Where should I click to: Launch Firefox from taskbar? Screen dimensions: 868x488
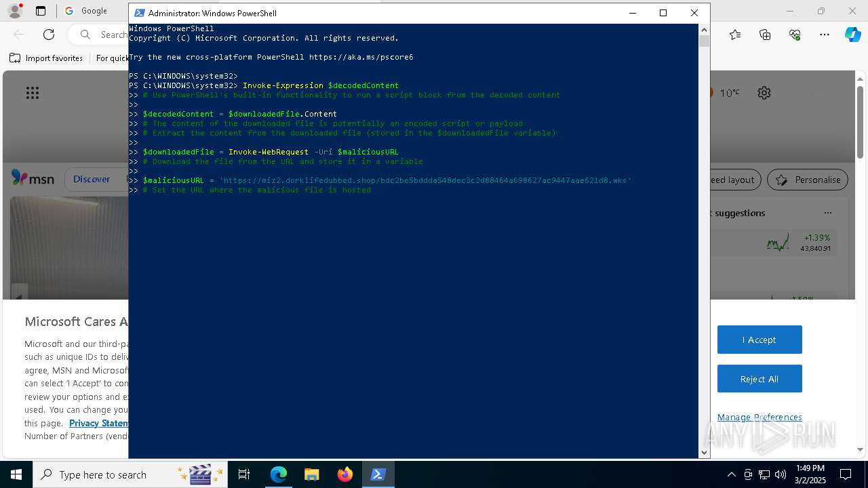coord(345,474)
